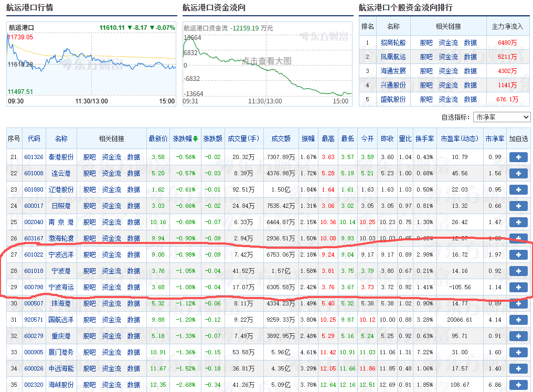The width and height of the screenshot is (533, 392).
Task: Open stock code 002320 link
Action: pyautogui.click(x=34, y=385)
